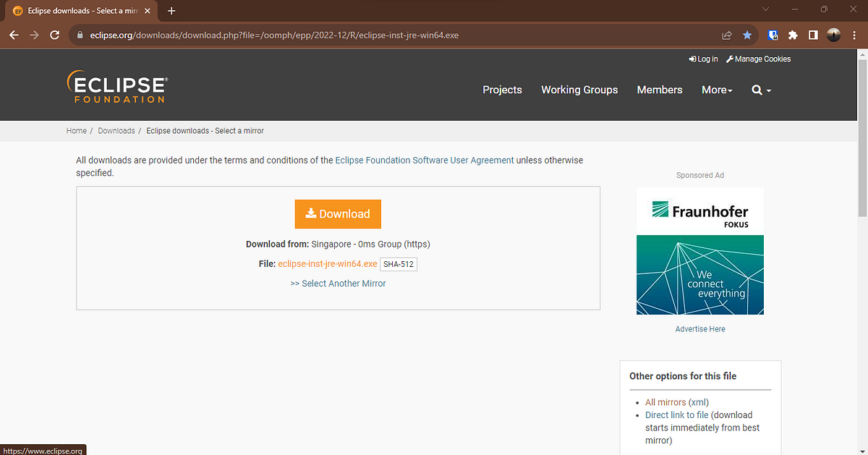Viewport: 868px width, 455px height.
Task: Click the browser profile avatar
Action: tap(833, 34)
